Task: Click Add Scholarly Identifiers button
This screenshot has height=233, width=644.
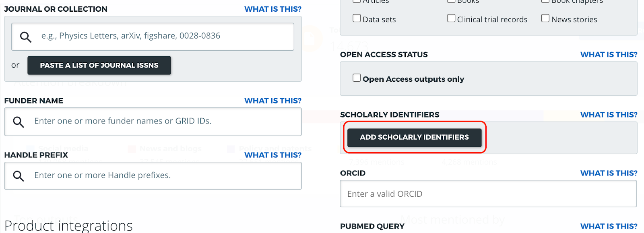Action: (414, 137)
